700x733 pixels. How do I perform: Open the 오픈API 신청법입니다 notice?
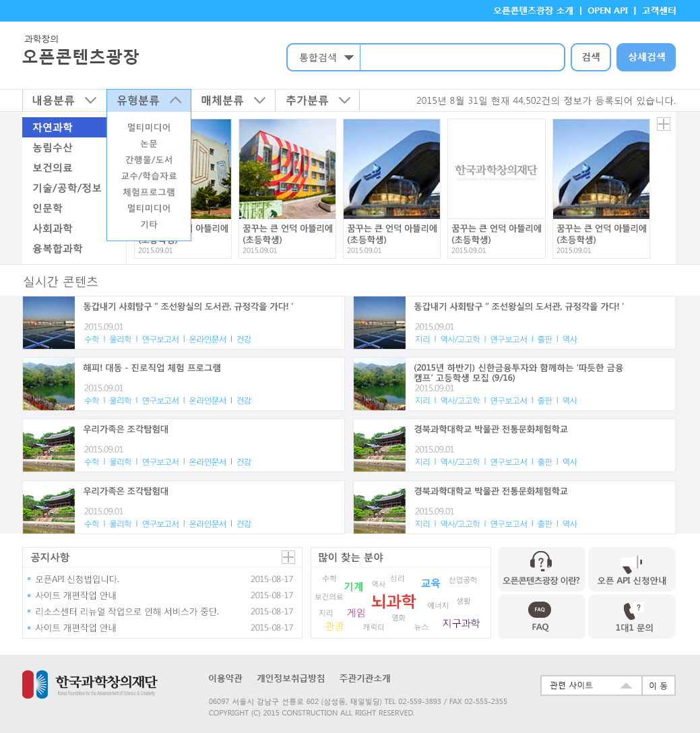click(77, 579)
